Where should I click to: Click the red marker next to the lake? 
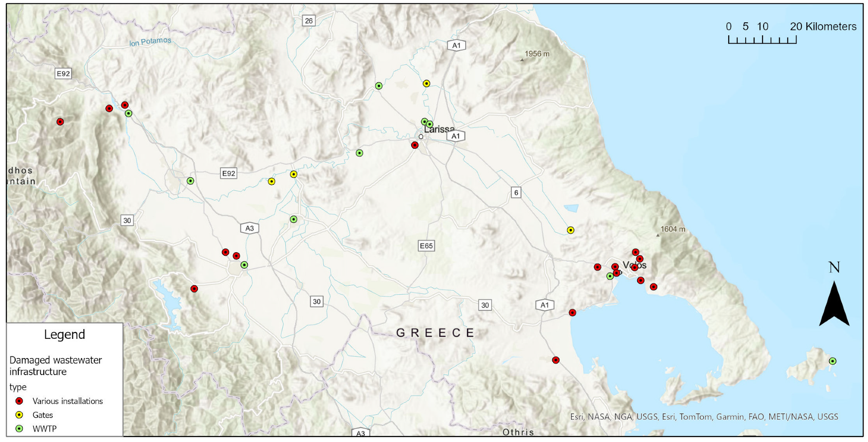pyautogui.click(x=194, y=289)
